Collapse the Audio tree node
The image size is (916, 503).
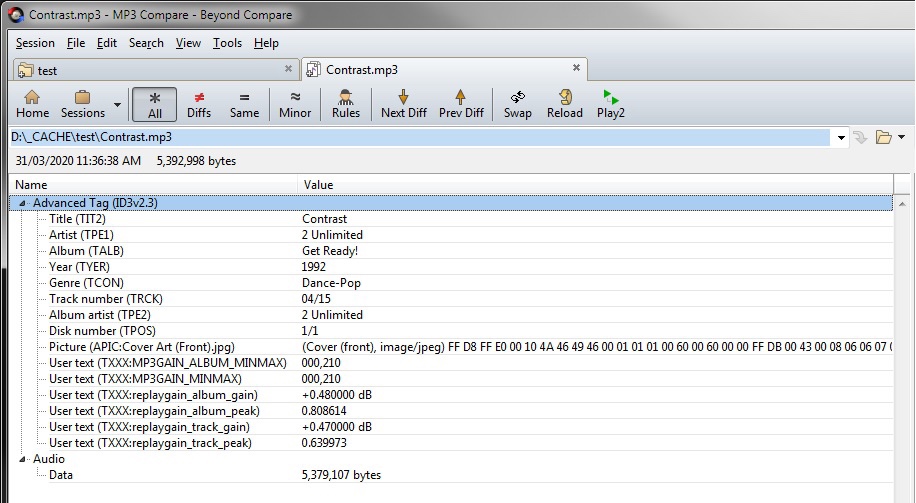click(22, 459)
